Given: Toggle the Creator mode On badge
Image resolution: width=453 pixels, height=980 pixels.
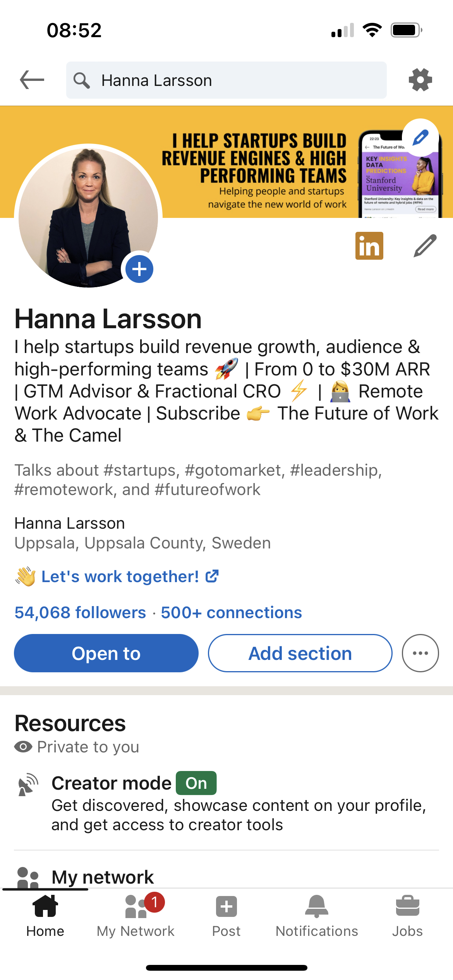Looking at the screenshot, I should click(x=196, y=783).
